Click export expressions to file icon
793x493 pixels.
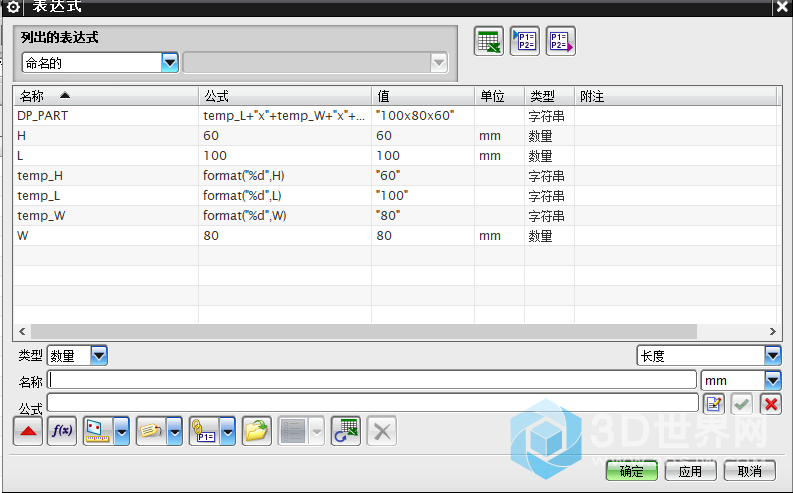561,41
